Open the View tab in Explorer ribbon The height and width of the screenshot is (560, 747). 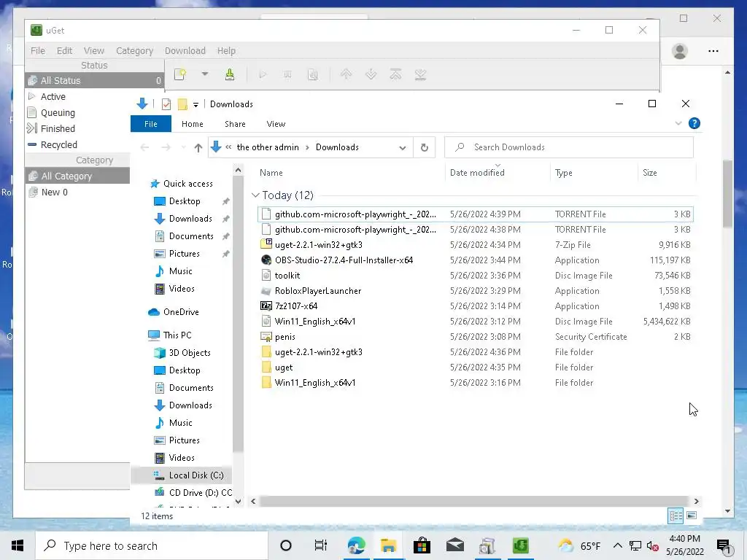click(276, 124)
